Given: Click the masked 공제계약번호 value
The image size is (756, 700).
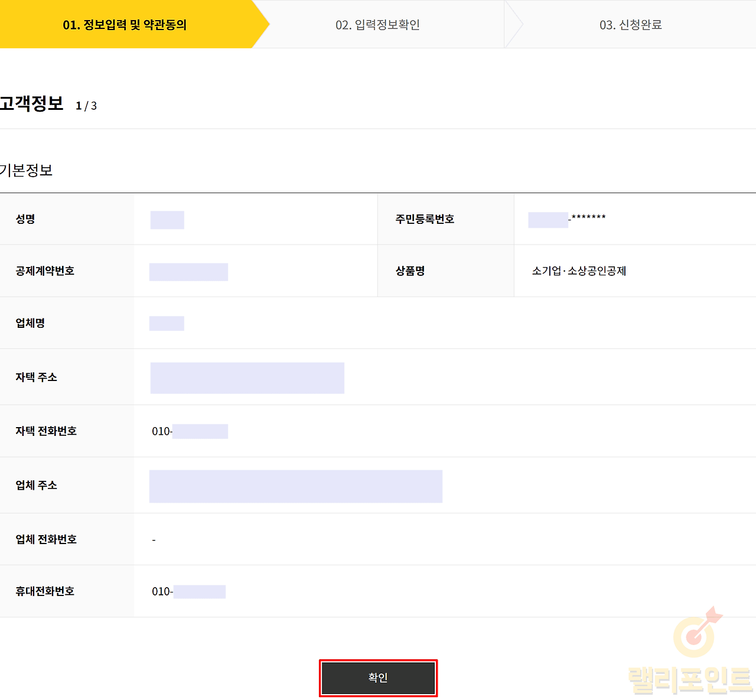Looking at the screenshot, I should 188,272.
